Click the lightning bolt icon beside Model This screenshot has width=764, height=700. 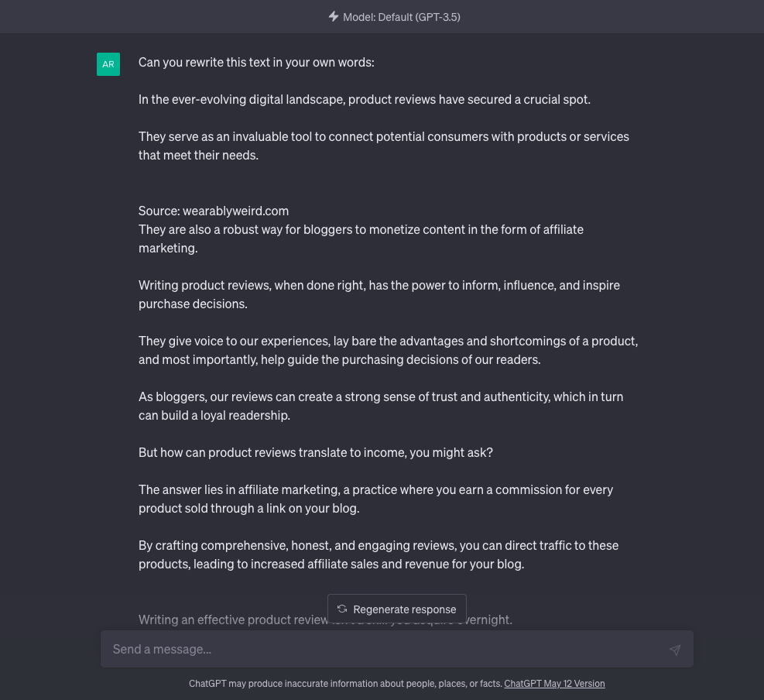pos(334,16)
